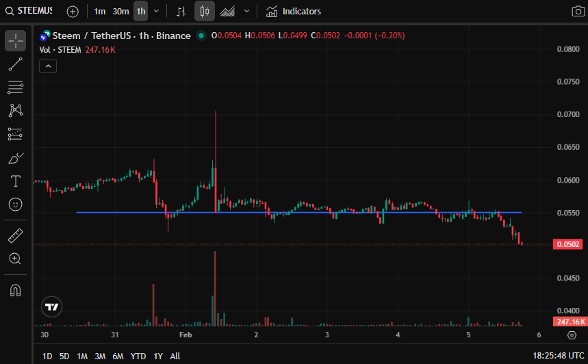Set date range to 3M
Image resolution: width=588 pixels, height=364 pixels.
(x=100, y=356)
